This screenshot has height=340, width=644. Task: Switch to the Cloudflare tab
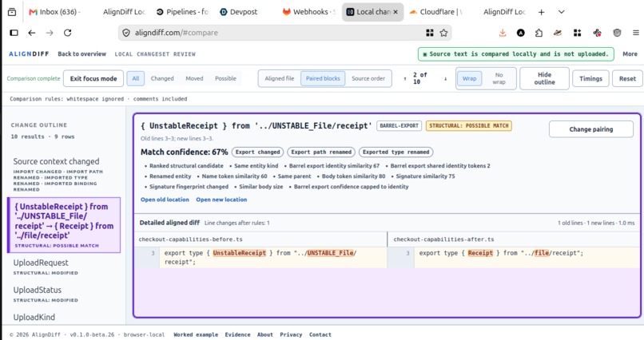[x=435, y=12]
